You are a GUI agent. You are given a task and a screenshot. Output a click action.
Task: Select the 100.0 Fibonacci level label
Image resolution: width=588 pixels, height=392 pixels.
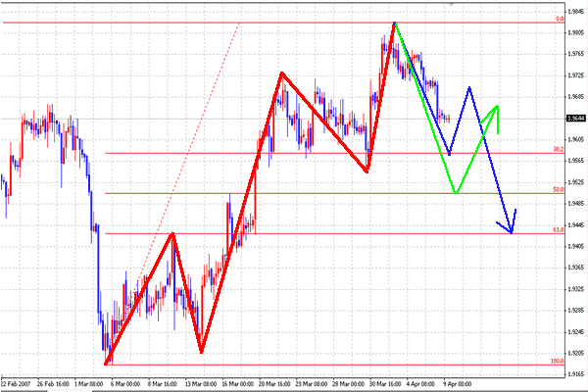point(558,361)
